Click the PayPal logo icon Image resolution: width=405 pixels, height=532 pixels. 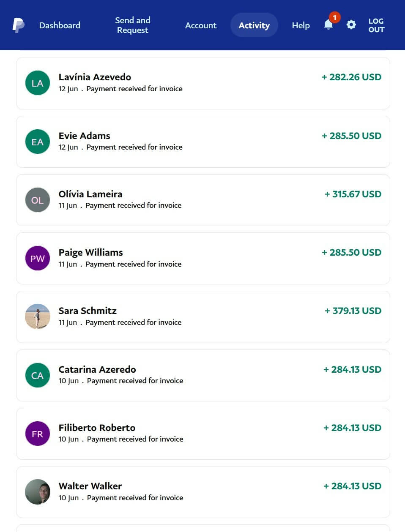pyautogui.click(x=18, y=25)
